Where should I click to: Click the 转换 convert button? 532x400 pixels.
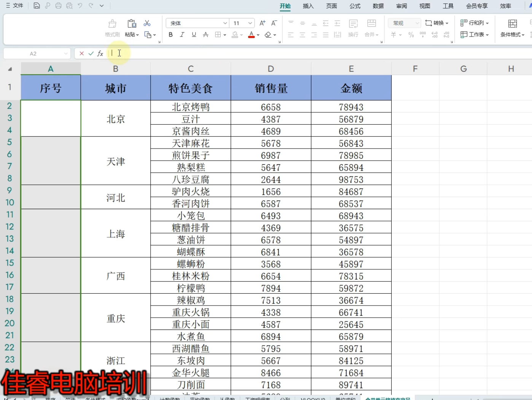click(436, 23)
